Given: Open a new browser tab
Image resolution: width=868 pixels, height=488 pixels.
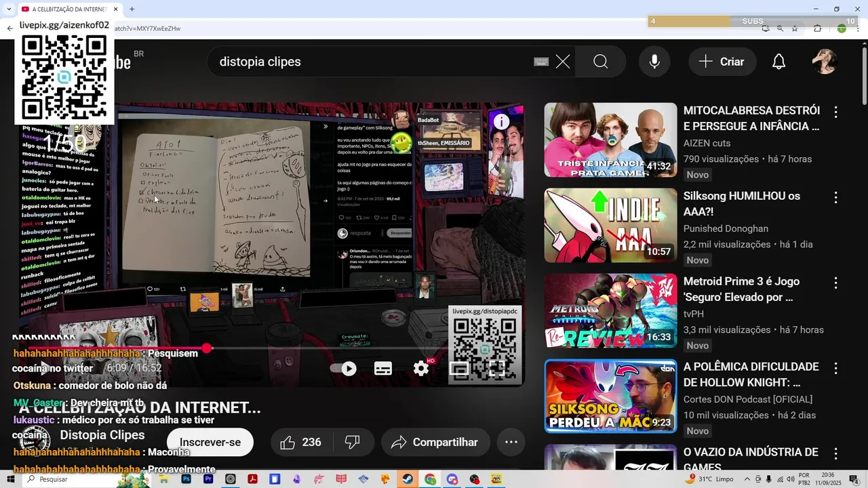Looking at the screenshot, I should click(x=132, y=9).
